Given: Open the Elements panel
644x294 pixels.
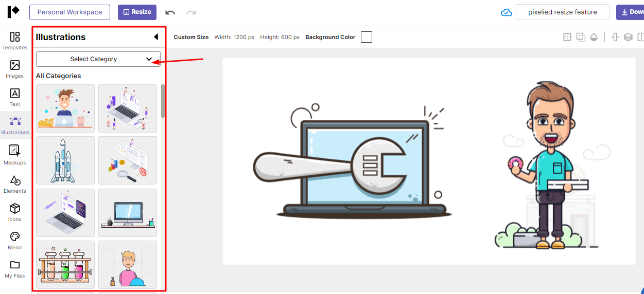Looking at the screenshot, I should coord(15,184).
